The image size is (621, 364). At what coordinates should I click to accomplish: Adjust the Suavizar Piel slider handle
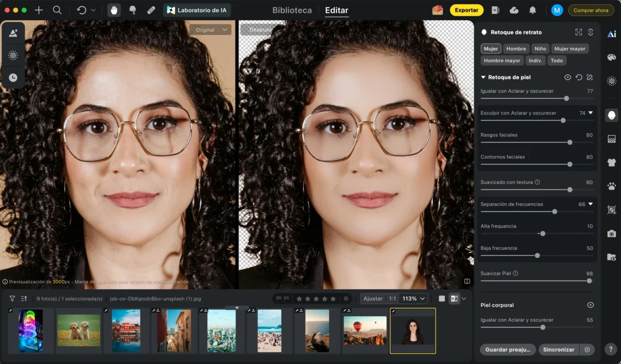coord(589,281)
